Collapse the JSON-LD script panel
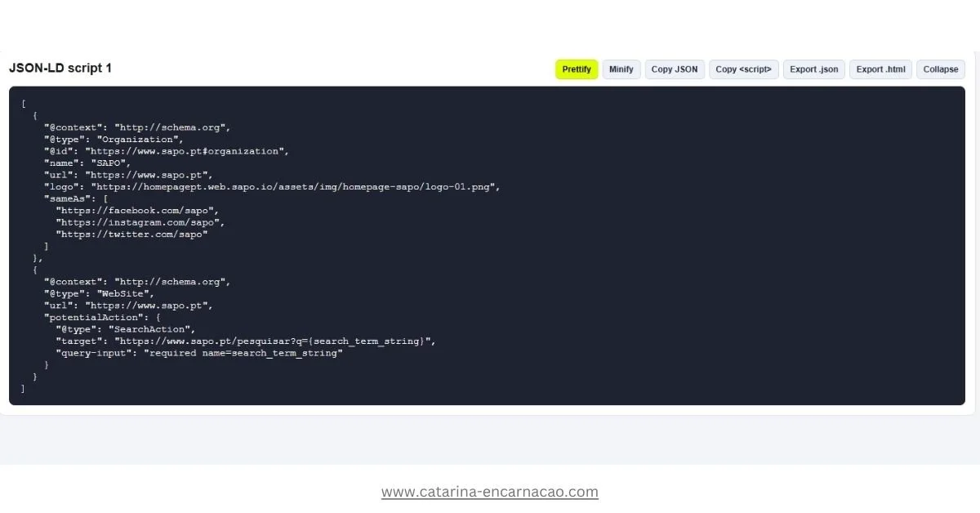 [x=941, y=69]
